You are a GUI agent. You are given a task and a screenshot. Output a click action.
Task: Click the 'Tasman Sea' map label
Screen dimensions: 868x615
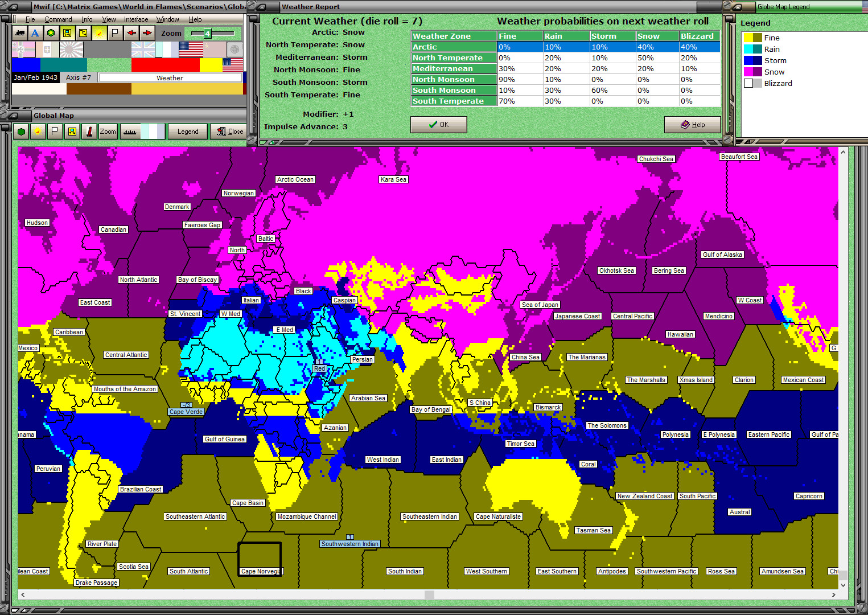(x=594, y=530)
